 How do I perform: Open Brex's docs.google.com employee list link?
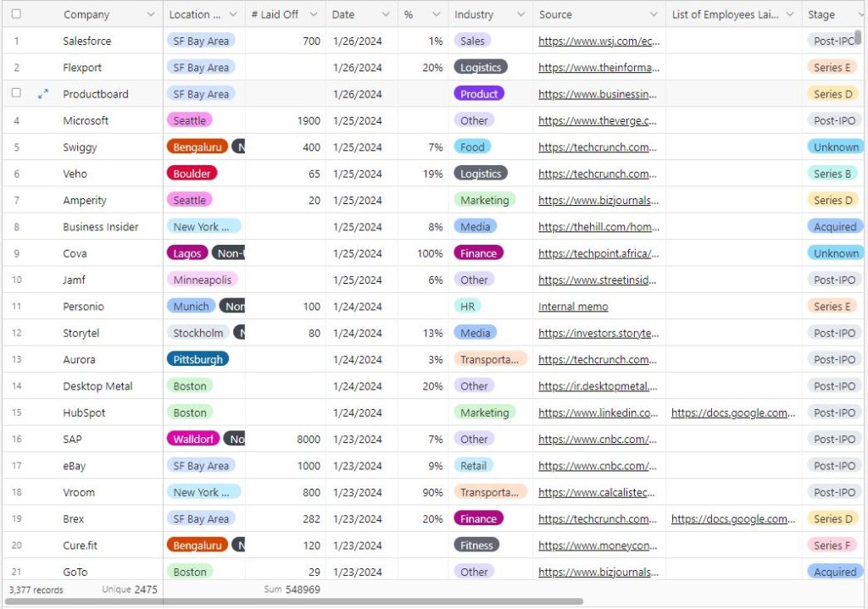[733, 518]
